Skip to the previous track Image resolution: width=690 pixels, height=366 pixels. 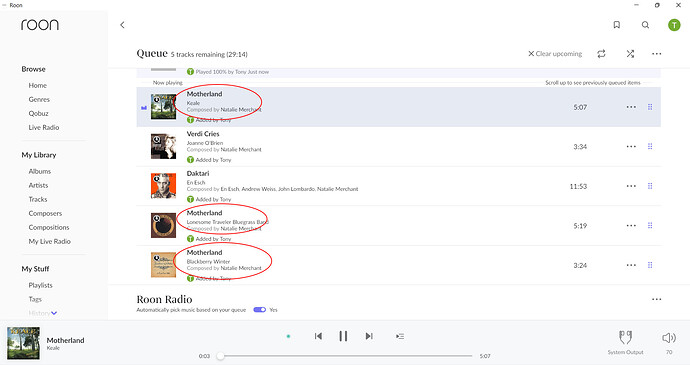[x=318, y=336]
